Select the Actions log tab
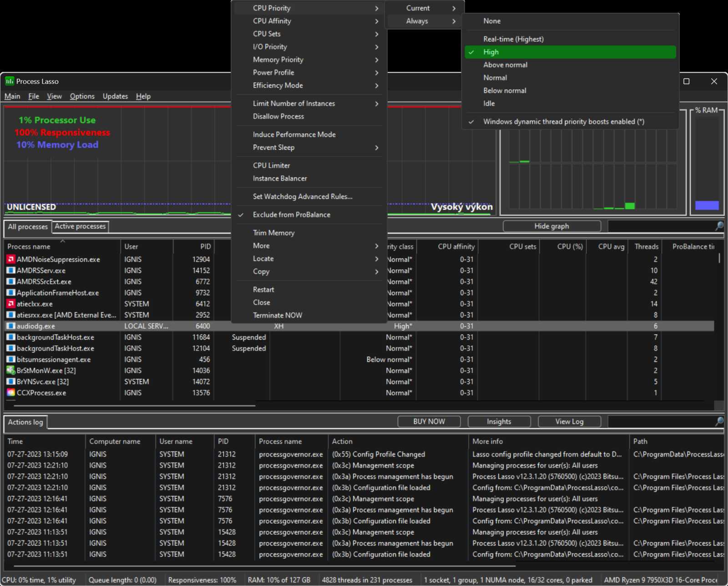728x586 pixels. pyautogui.click(x=25, y=422)
